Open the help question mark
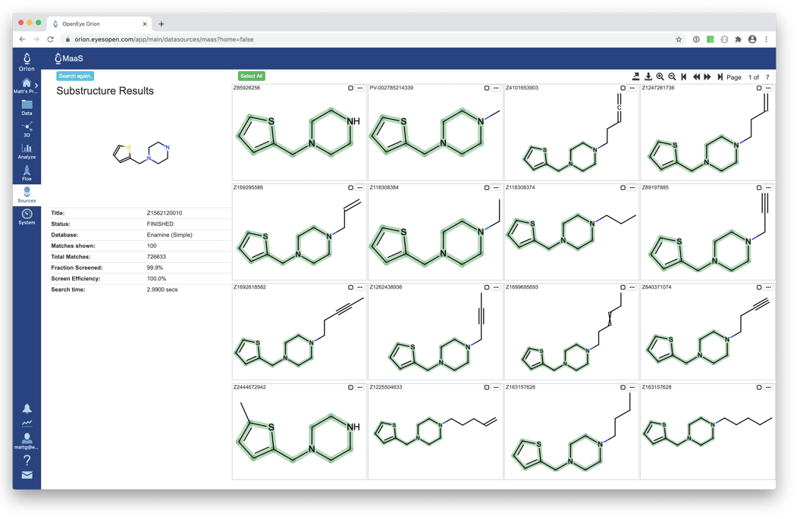Screen dimensions: 800x519 coord(27,460)
